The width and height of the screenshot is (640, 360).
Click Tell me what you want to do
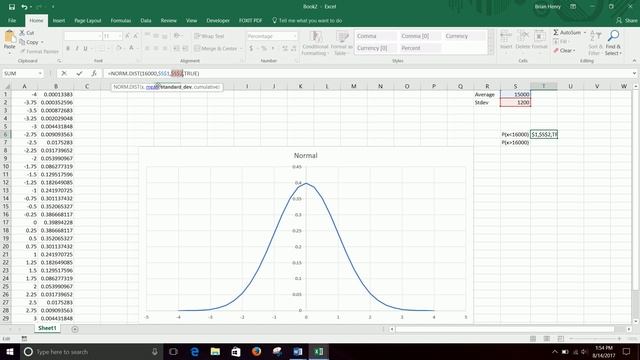pos(307,20)
